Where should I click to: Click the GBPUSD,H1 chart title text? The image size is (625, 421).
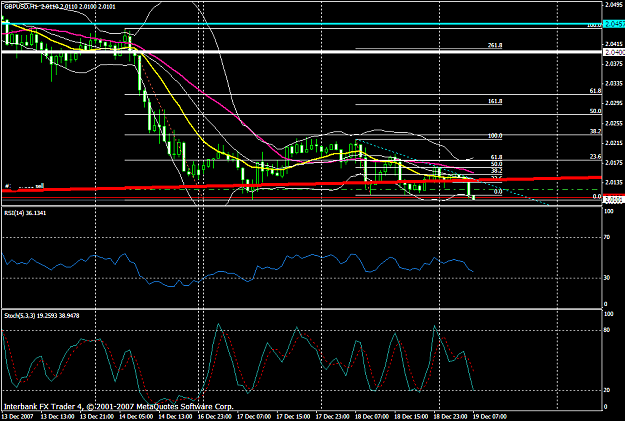(59, 7)
